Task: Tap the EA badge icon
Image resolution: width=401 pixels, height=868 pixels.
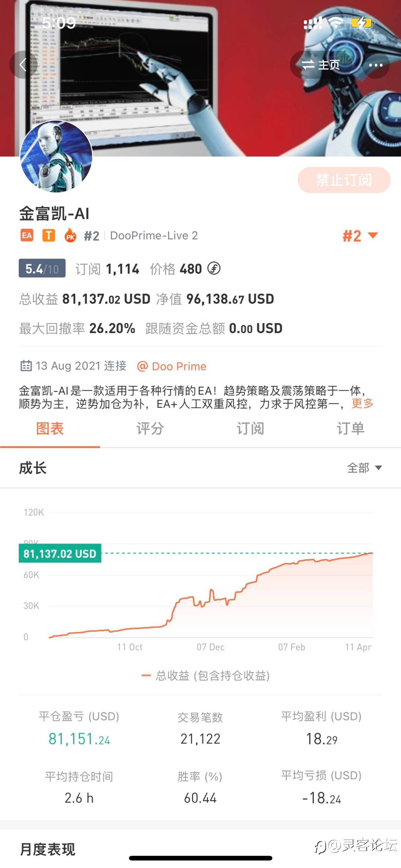Action: tap(27, 235)
